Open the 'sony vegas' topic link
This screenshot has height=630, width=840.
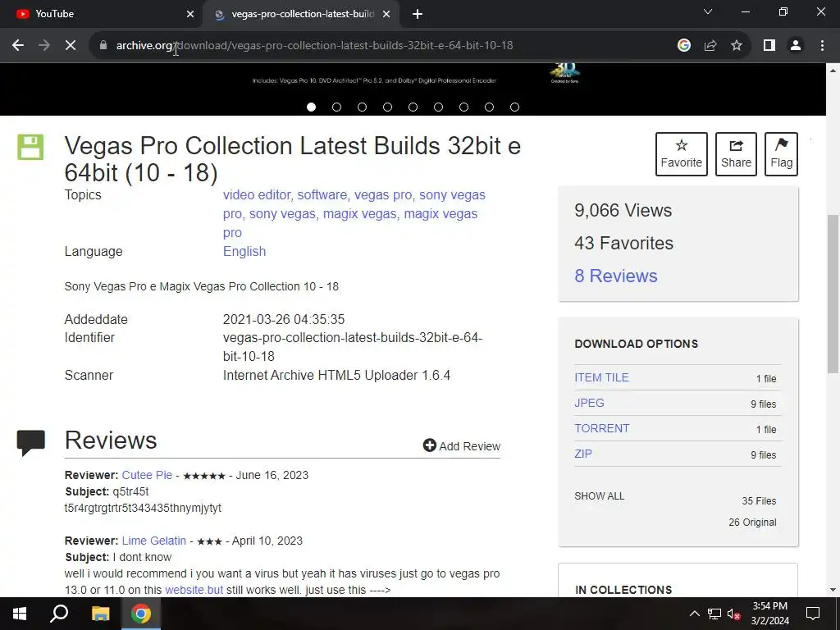click(283, 214)
